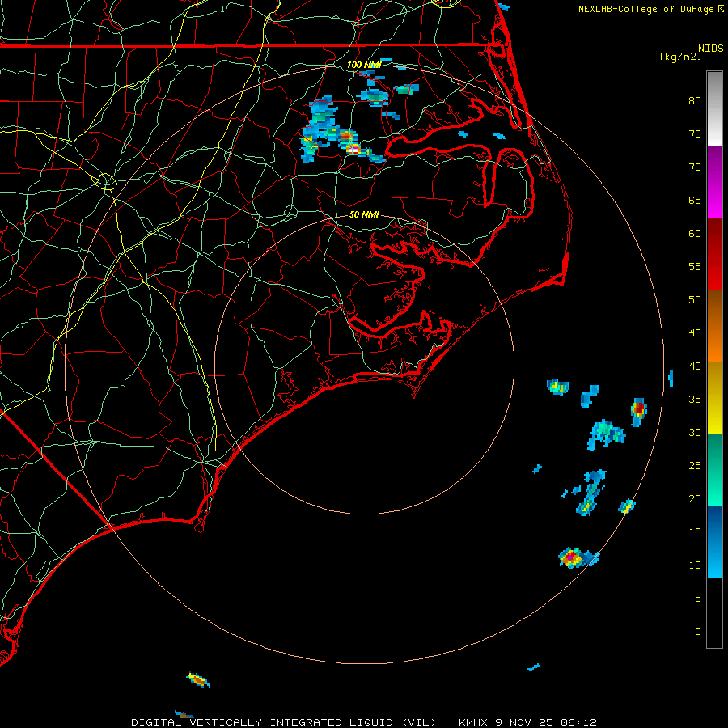Click the 0 value on the scale
Image resolution: width=728 pixels, height=728 pixels.
[x=698, y=632]
